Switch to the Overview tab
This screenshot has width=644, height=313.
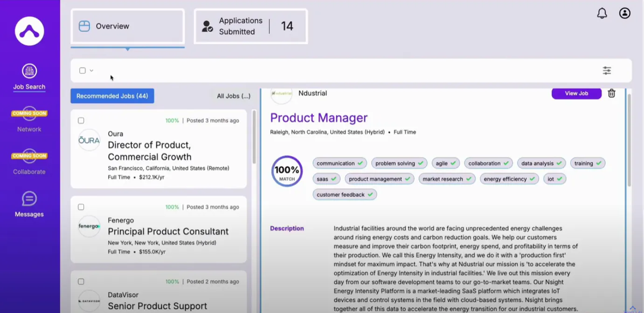[127, 27]
